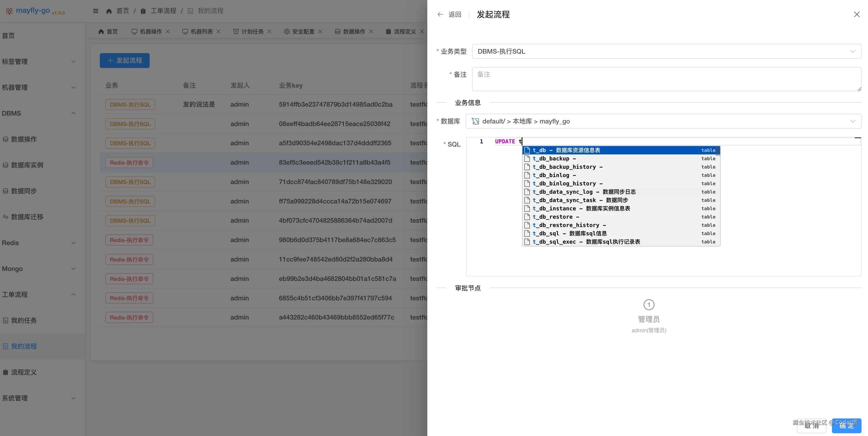Close the 计划任务 tab
Image resolution: width=868 pixels, height=436 pixels.
pyautogui.click(x=269, y=31)
